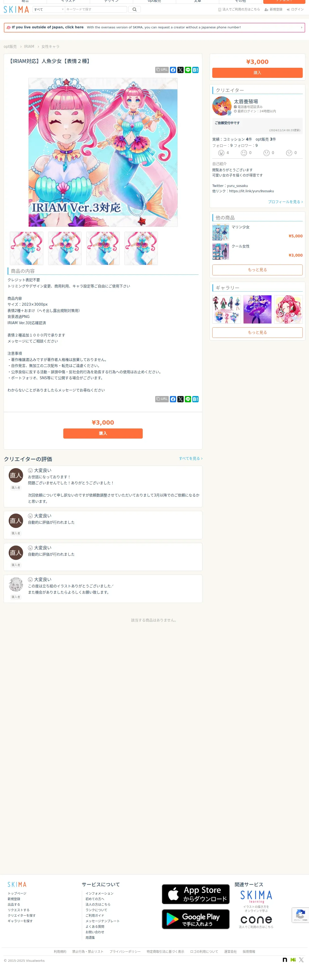Image resolution: width=309 pixels, height=980 pixels.
Task: Select the first mermaid thumbnail below main image
Action: click(x=27, y=248)
